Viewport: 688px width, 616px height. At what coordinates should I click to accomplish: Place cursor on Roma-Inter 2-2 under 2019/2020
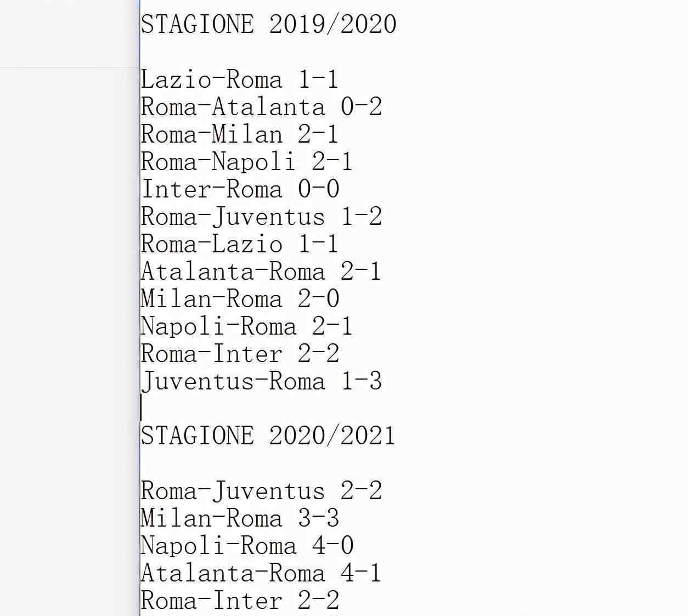click(x=240, y=354)
